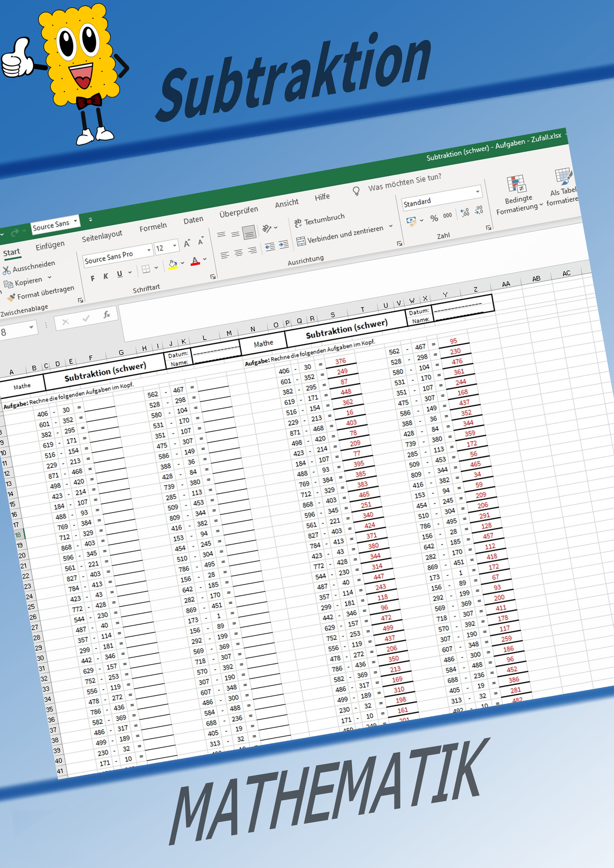Open the Ansicht ribbon tab
The image size is (614, 868).
[287, 203]
